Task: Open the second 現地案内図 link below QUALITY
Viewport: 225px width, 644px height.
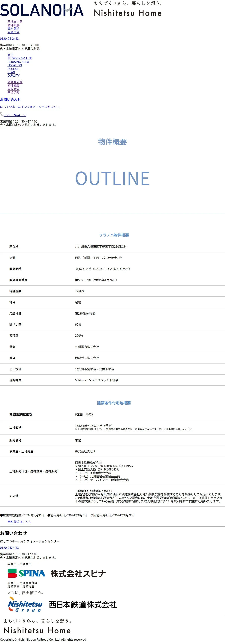Action: (x=15, y=82)
